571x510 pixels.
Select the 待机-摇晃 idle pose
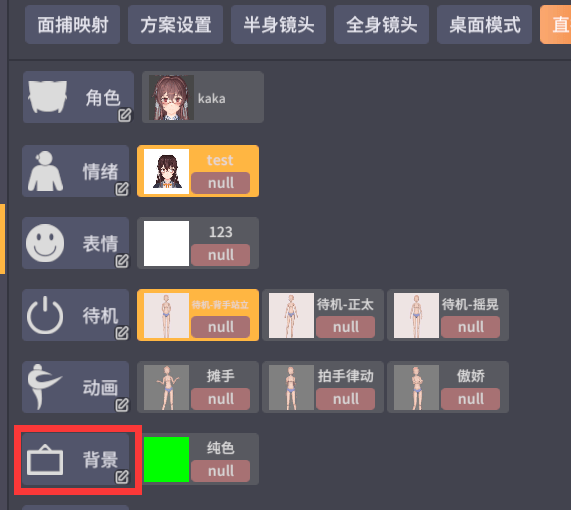(448, 315)
